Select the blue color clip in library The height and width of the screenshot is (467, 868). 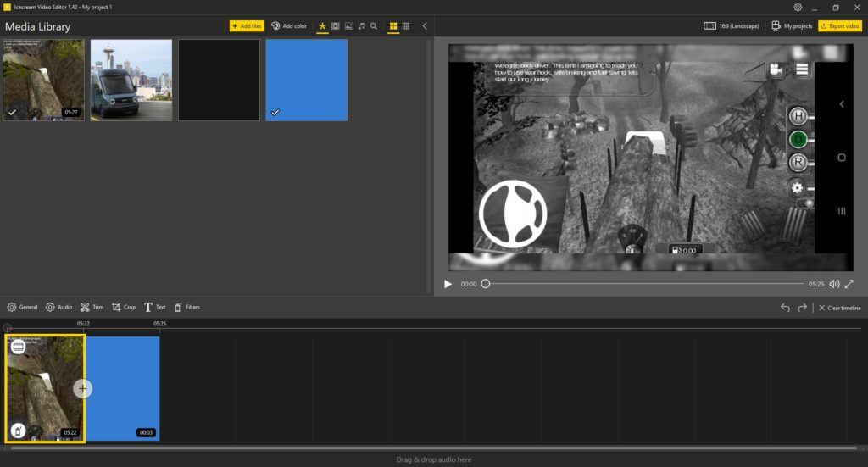click(307, 80)
